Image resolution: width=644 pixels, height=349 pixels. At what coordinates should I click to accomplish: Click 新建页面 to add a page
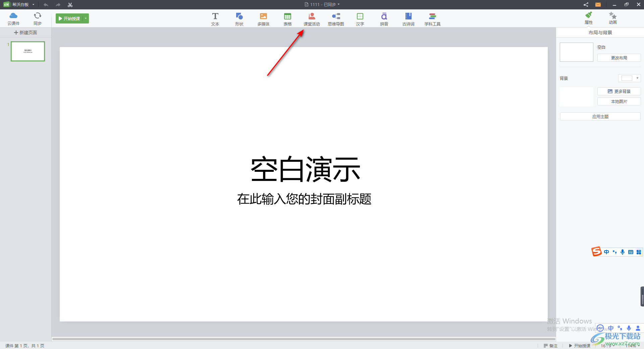25,33
